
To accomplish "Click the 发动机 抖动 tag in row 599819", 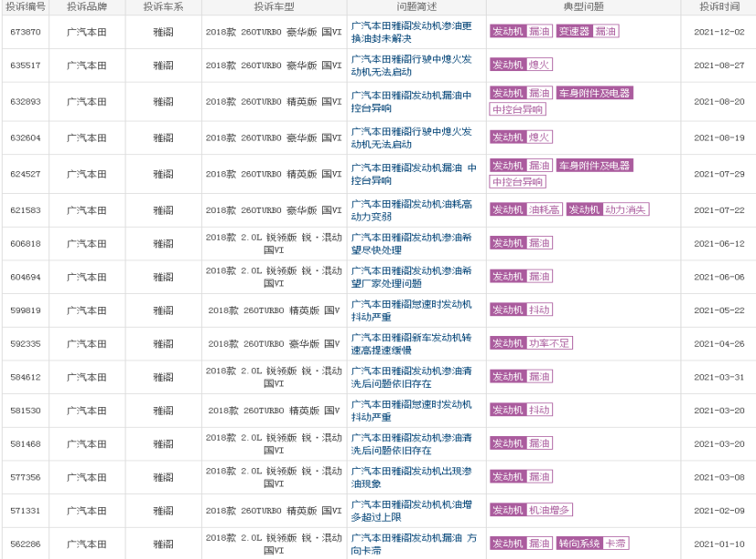I will click(521, 310).
